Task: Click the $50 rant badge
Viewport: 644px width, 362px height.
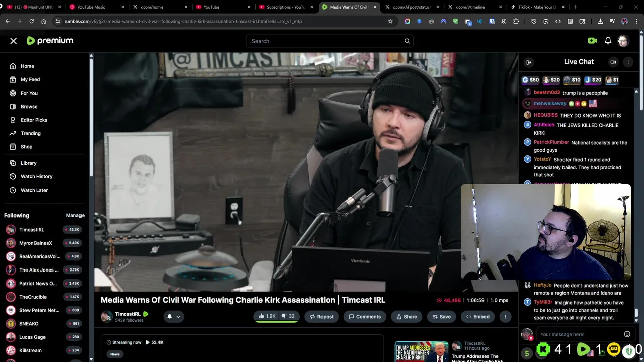Action: [x=530, y=80]
